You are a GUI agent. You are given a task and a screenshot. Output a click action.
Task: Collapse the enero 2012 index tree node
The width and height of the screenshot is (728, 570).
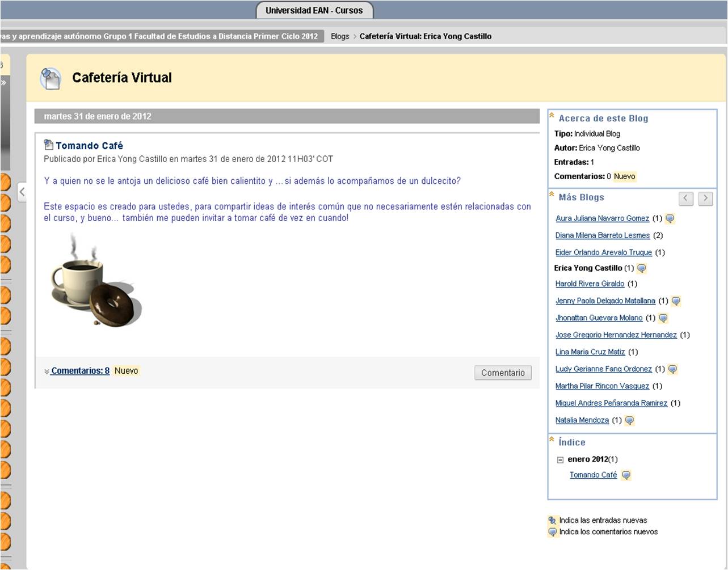[560, 460]
